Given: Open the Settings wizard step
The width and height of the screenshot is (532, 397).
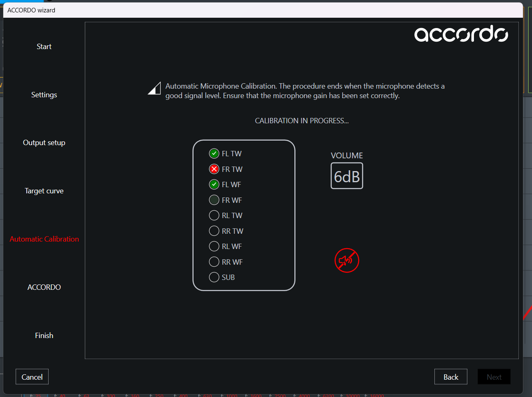Looking at the screenshot, I should [44, 94].
